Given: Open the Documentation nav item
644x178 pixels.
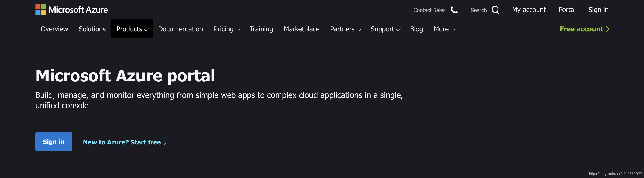Looking at the screenshot, I should [180, 29].
